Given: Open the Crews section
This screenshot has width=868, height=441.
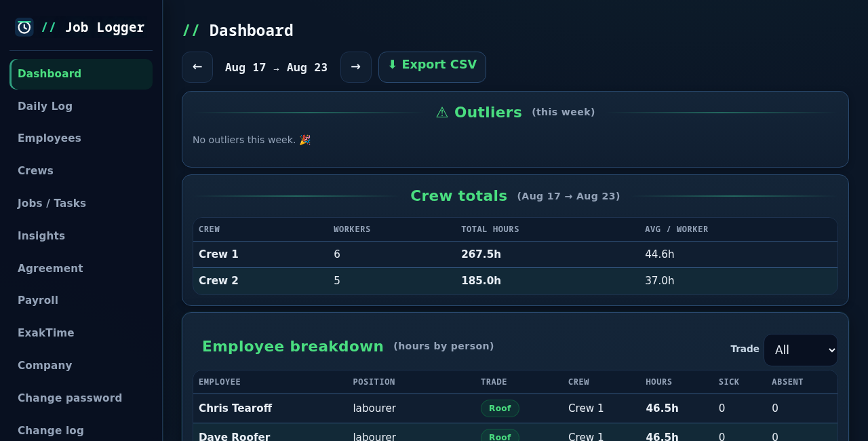Looking at the screenshot, I should click(x=81, y=171).
